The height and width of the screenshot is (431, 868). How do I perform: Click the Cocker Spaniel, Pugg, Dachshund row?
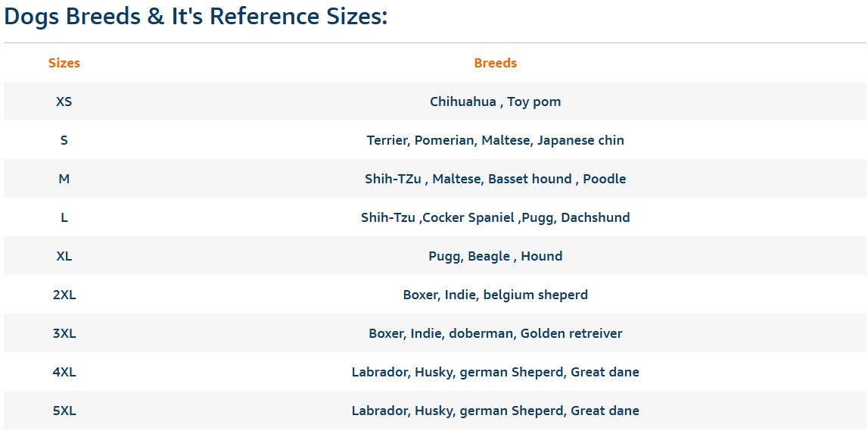click(x=496, y=217)
